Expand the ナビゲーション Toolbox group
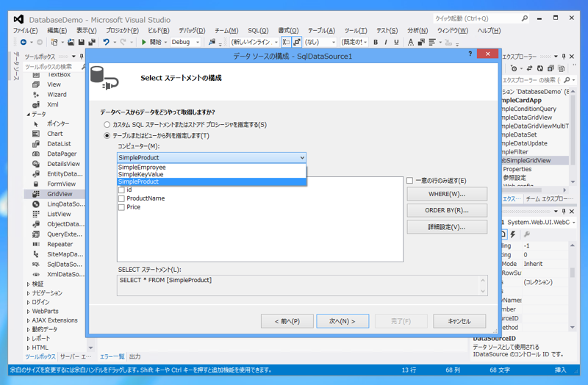588x385 pixels. click(x=28, y=293)
